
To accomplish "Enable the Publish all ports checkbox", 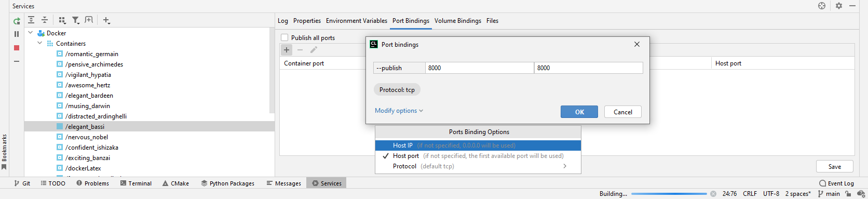I will 284,37.
